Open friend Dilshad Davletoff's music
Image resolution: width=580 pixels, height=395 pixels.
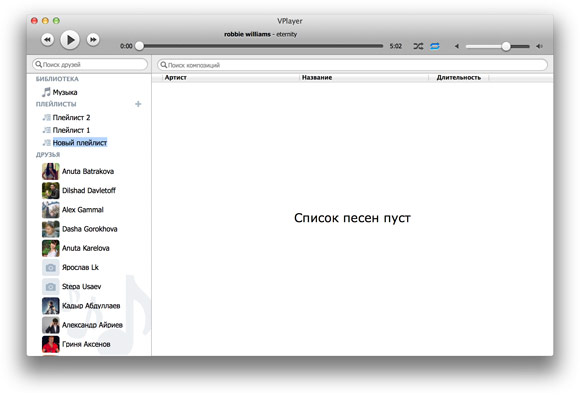[x=89, y=190]
